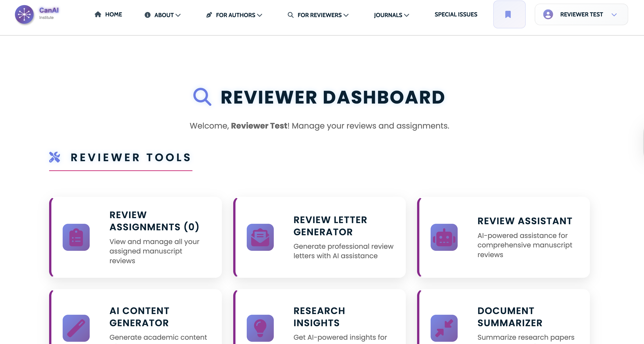Image resolution: width=644 pixels, height=344 pixels.
Task: Click the 'Get AI-powered insights for' description
Action: (x=340, y=337)
